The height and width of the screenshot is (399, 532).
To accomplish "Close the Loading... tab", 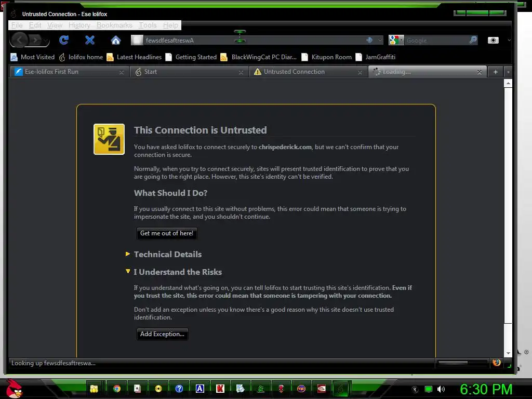I will 480,72.
